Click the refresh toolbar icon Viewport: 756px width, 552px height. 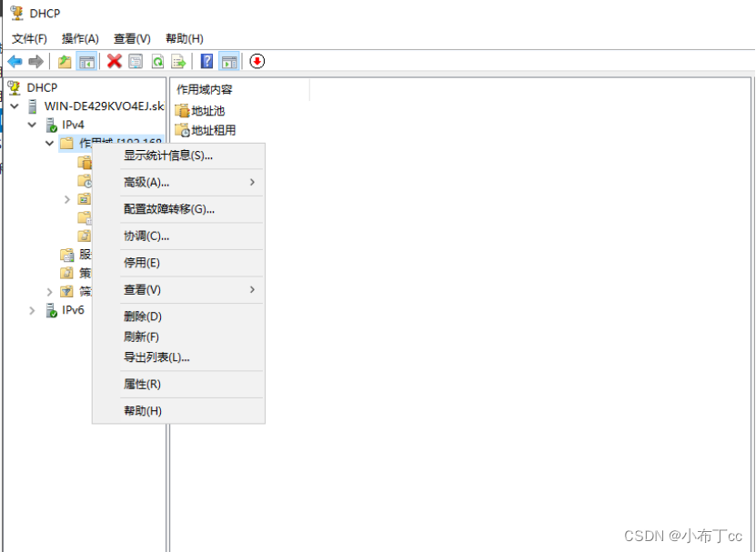coord(156,61)
